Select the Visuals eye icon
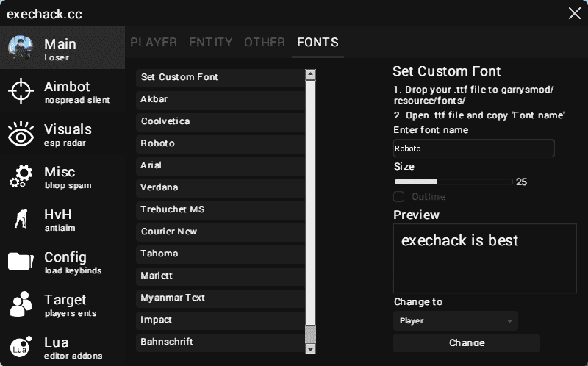 pyautogui.click(x=21, y=134)
